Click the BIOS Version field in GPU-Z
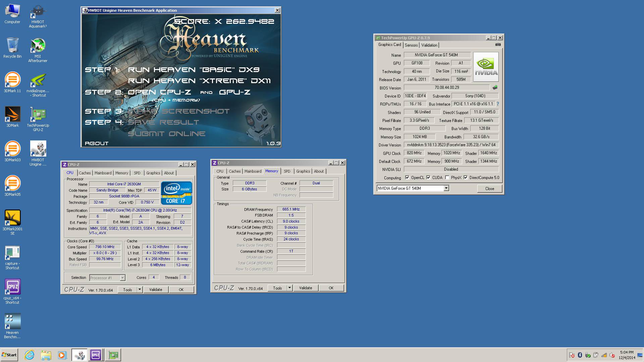 pos(447,87)
